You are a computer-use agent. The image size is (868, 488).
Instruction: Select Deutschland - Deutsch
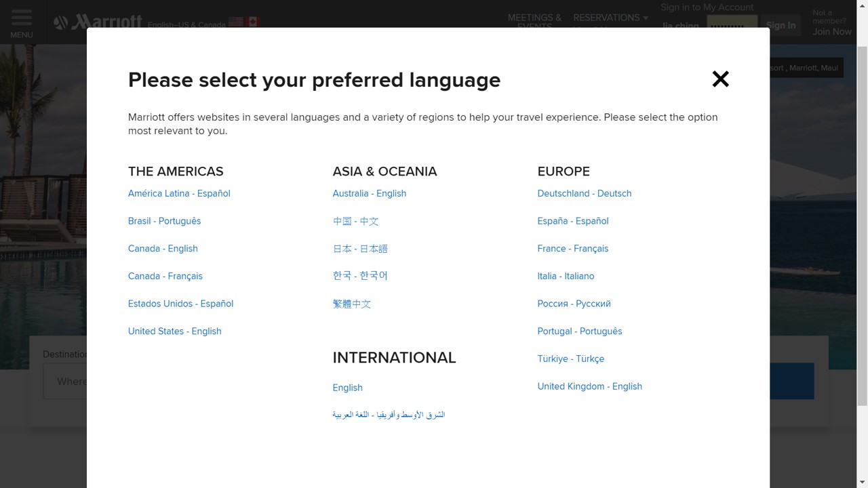(x=584, y=193)
